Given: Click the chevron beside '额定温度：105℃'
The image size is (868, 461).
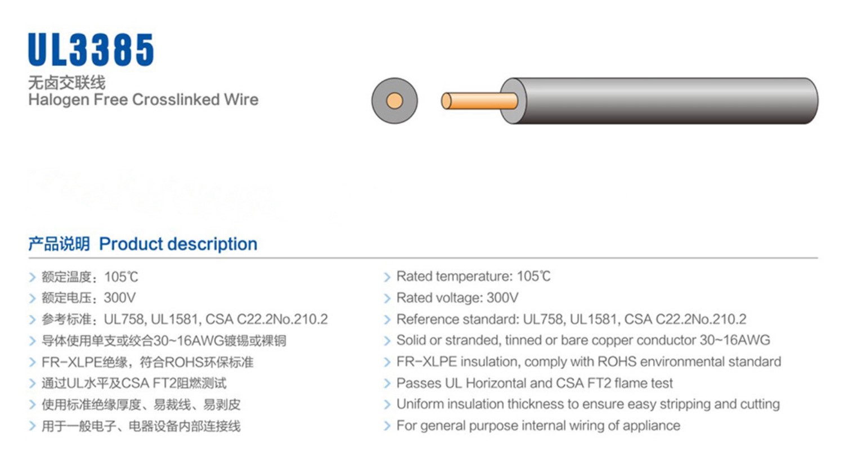Looking at the screenshot, I should tap(32, 277).
